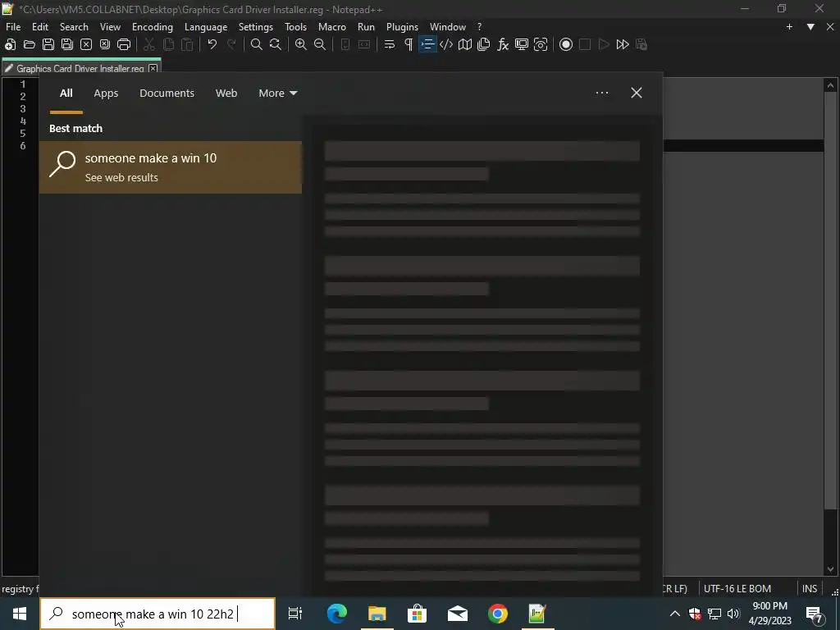Image resolution: width=840 pixels, height=630 pixels.
Task: Click the Close All documents icon
Action: pyautogui.click(x=104, y=44)
